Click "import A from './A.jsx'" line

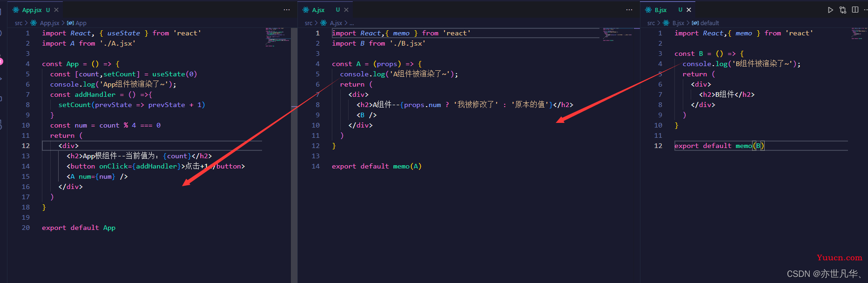coord(89,43)
